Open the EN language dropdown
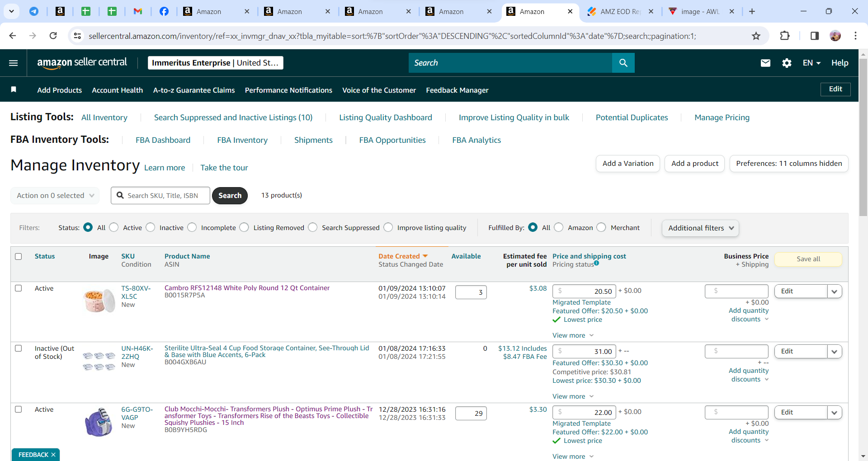 [811, 63]
